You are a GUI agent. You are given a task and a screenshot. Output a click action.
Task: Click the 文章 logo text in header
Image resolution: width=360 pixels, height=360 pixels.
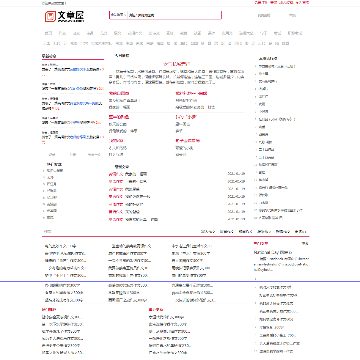tap(71, 15)
